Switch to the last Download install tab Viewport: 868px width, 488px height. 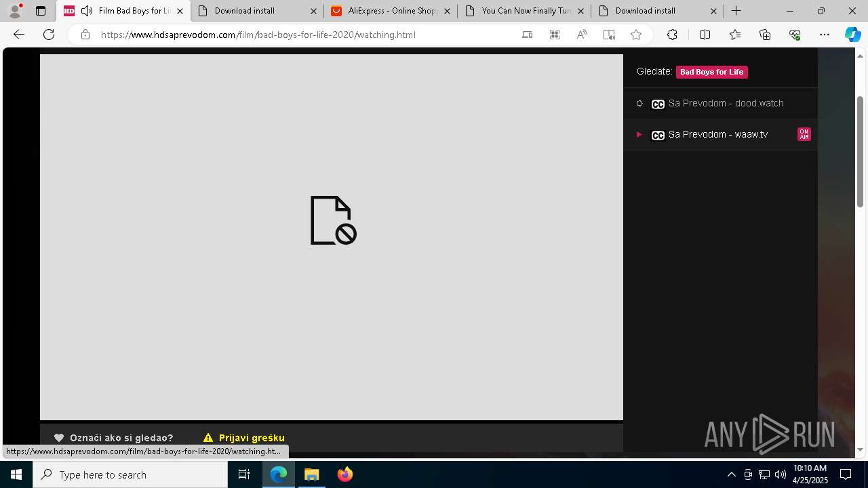click(x=658, y=11)
